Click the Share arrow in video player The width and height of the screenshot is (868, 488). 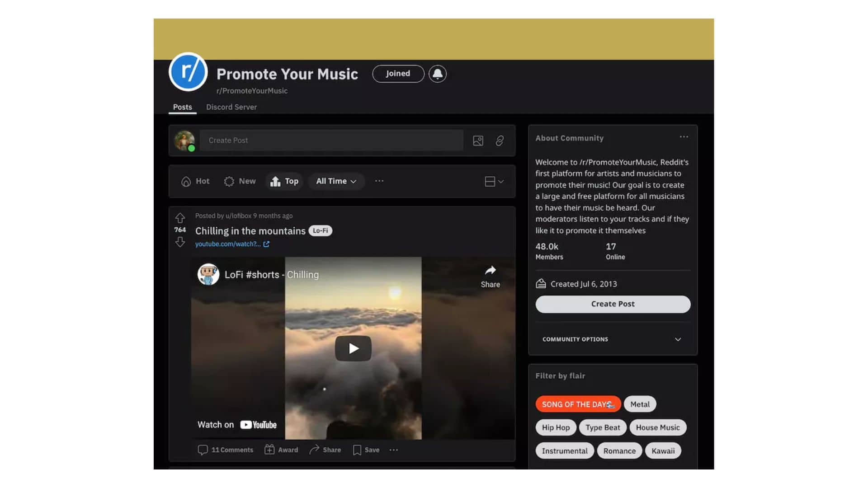[x=490, y=277]
